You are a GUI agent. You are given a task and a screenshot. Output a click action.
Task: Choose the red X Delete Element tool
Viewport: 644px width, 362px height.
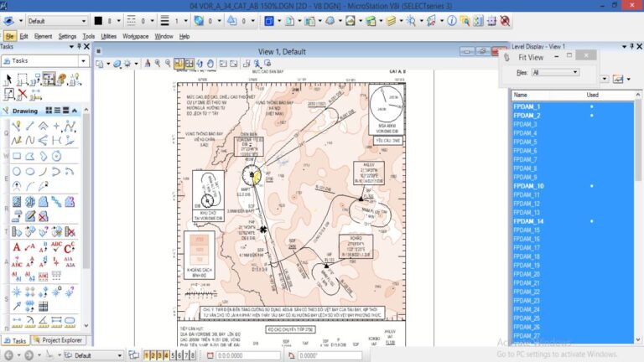(x=22, y=94)
